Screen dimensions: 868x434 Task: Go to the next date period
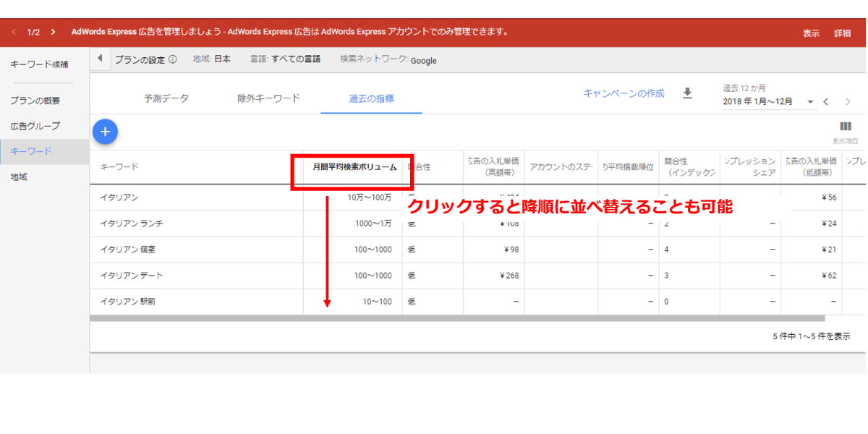point(847,102)
